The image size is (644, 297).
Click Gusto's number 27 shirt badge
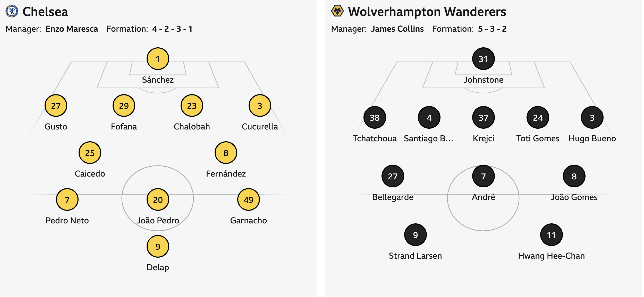56,106
